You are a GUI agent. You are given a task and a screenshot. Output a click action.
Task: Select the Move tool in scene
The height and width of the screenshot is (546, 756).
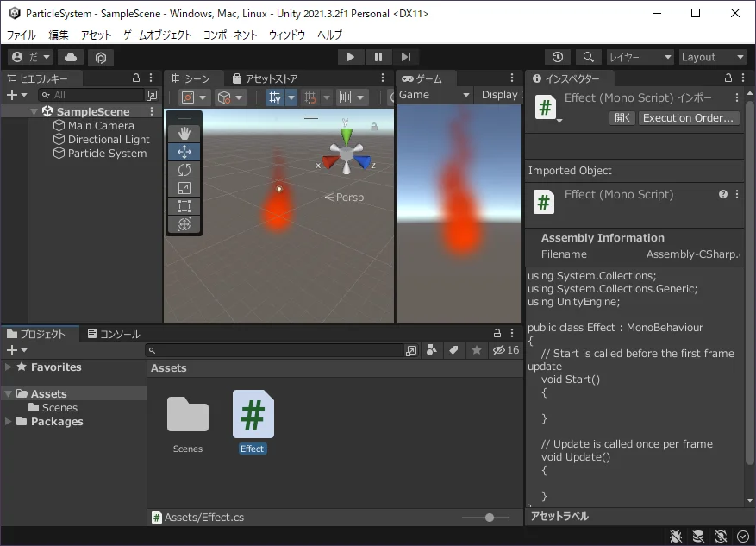[184, 152]
